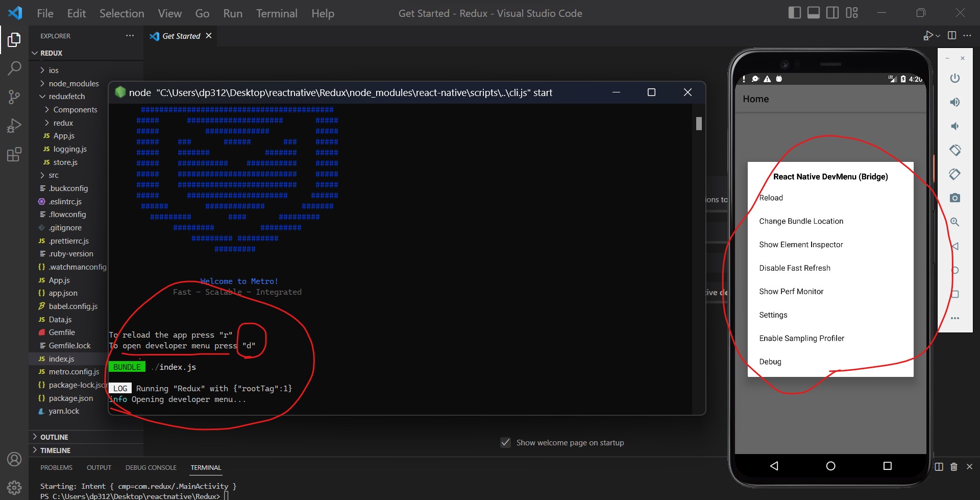Tap Debug in the DevMenu
This screenshot has height=500, width=980.
coord(770,362)
